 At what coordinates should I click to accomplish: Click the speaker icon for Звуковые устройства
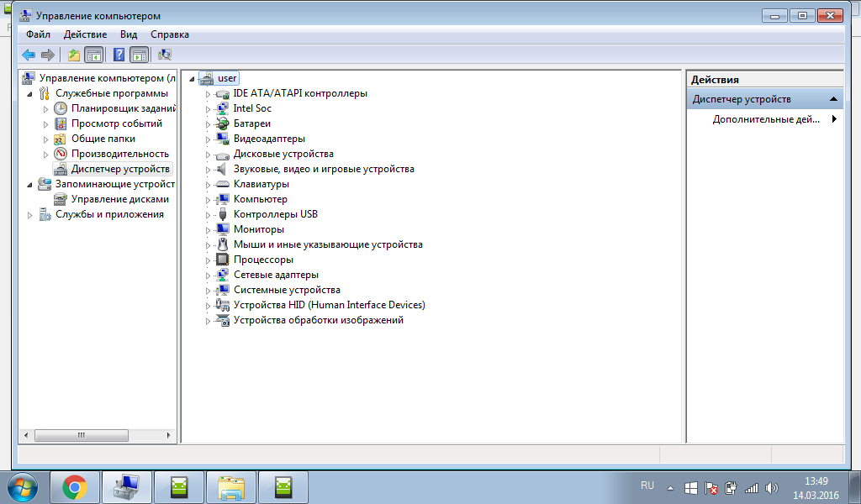(x=222, y=169)
